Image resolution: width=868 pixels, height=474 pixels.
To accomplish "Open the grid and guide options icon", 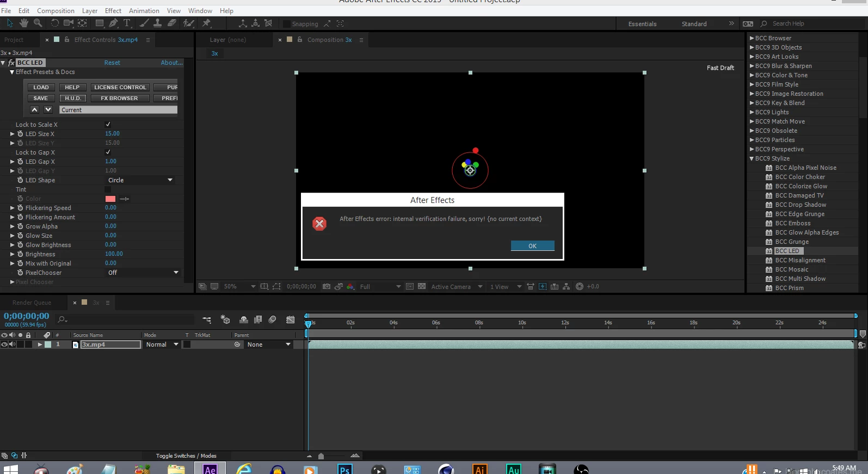I will tap(264, 286).
